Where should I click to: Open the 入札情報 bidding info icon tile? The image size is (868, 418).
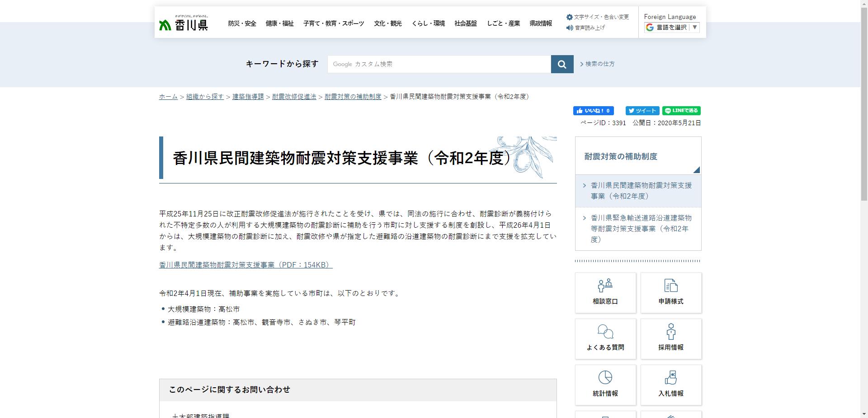coord(670,385)
